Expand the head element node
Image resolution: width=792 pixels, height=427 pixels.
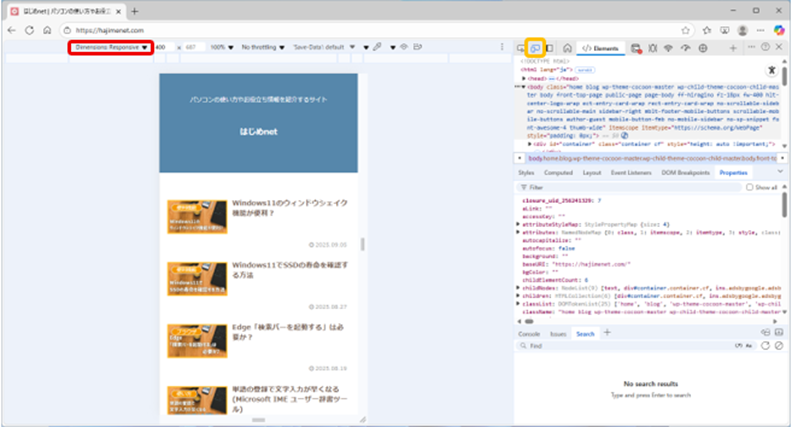524,78
